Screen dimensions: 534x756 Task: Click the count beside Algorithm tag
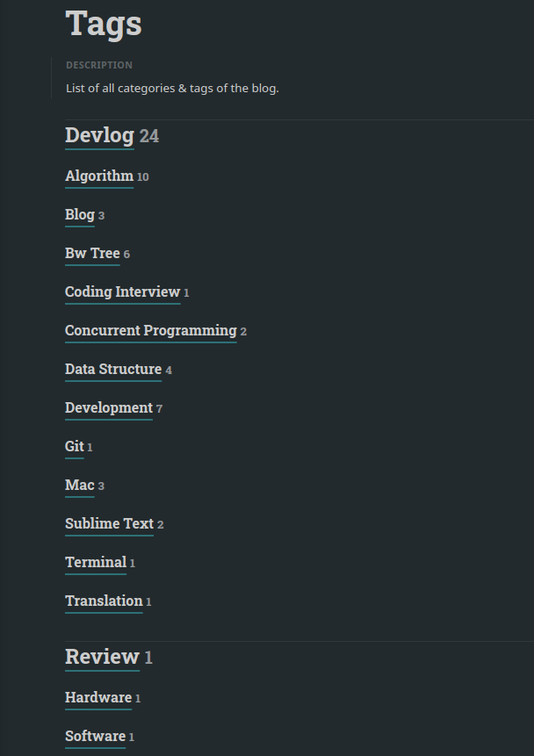point(142,176)
